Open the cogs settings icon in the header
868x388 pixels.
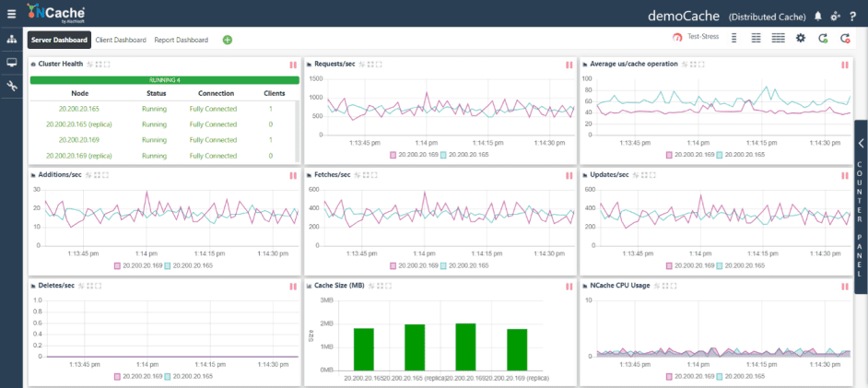836,17
